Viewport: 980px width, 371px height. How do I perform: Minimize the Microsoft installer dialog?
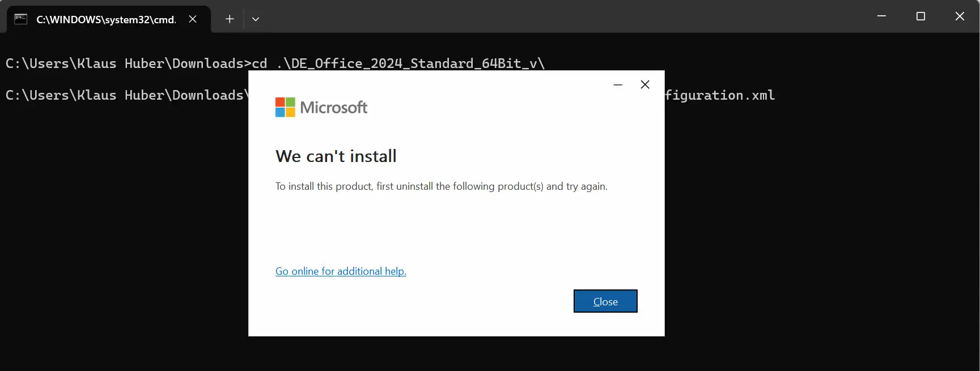coord(618,85)
